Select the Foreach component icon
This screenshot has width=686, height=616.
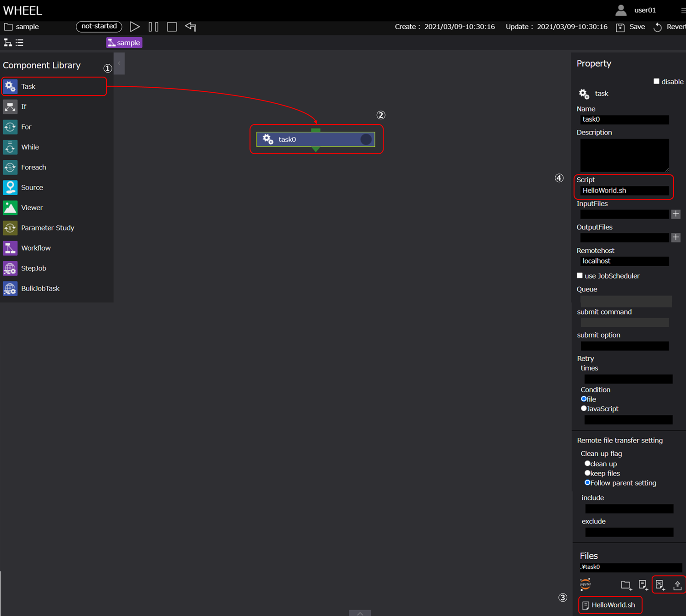(10, 167)
